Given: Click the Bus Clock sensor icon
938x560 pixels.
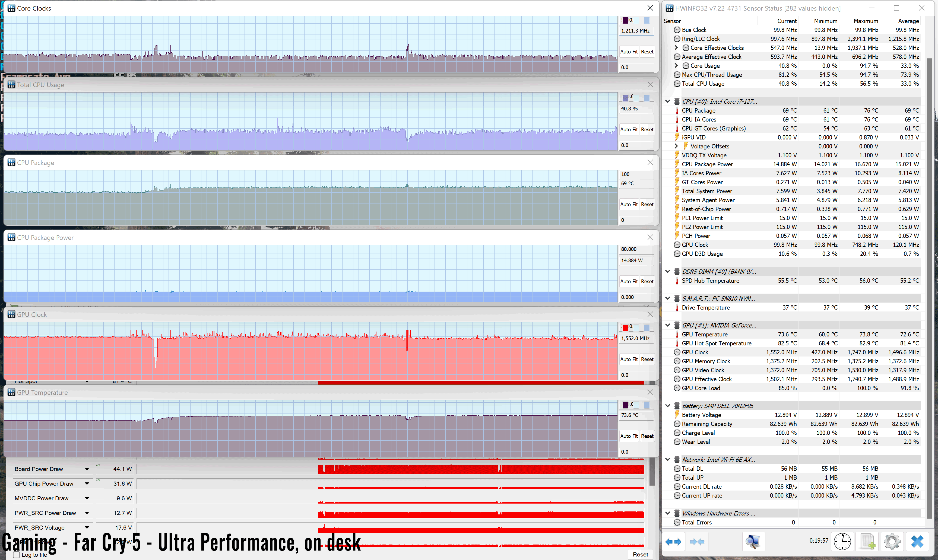Looking at the screenshot, I should tap(677, 30).
